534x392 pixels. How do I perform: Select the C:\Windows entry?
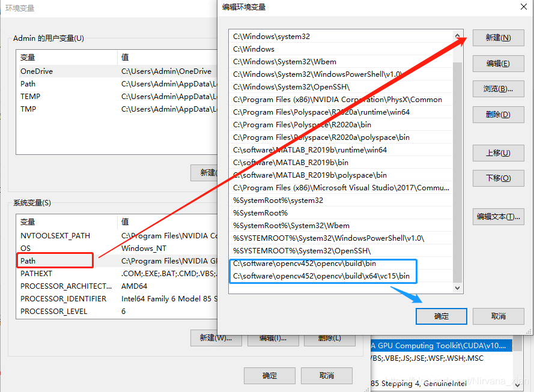coord(341,49)
